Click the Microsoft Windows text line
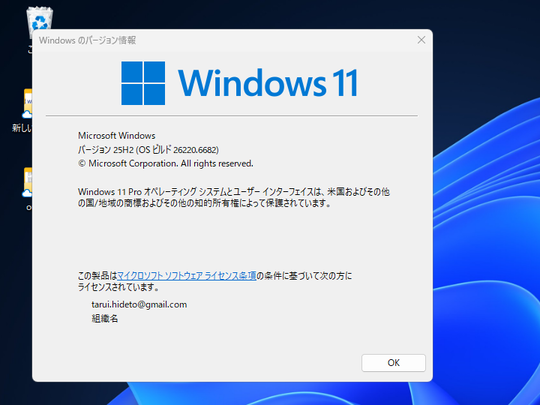Screen dimensions: 540x405 [116, 136]
